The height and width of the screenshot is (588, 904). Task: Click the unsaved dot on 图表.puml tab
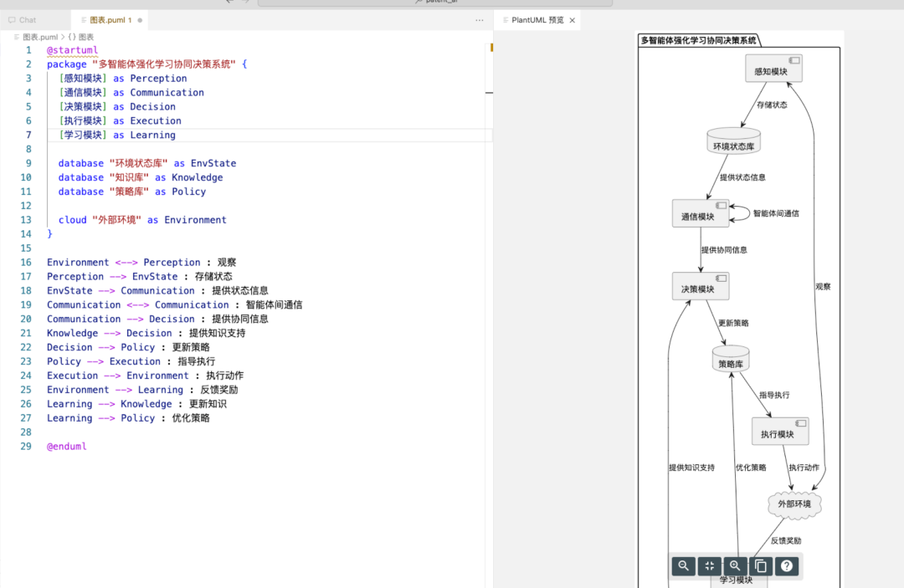coord(140,20)
